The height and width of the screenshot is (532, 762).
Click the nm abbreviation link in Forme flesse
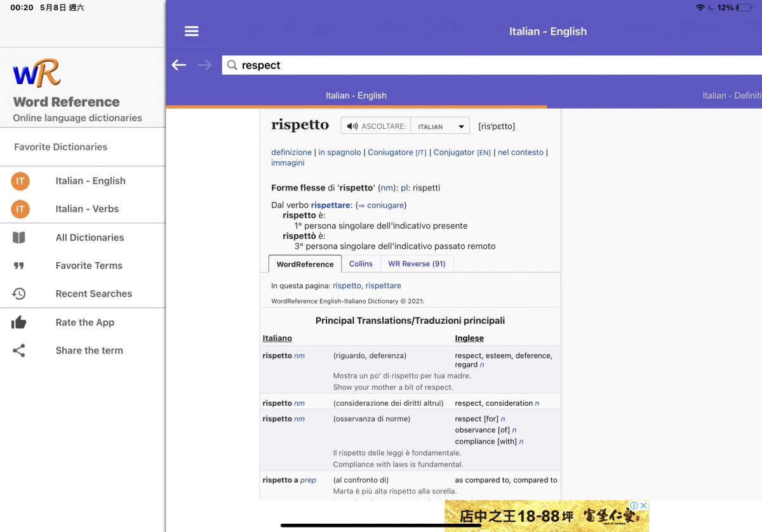click(386, 188)
